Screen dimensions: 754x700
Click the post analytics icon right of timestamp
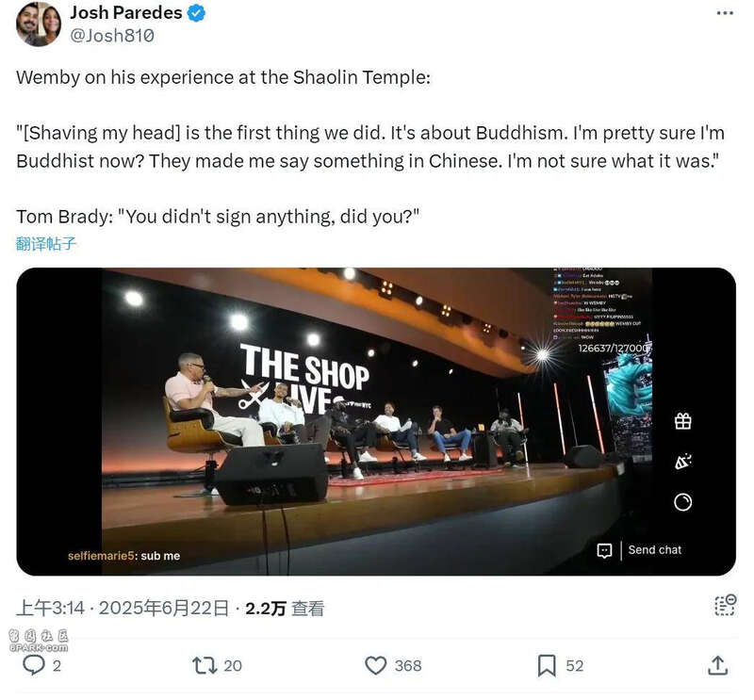point(725,605)
